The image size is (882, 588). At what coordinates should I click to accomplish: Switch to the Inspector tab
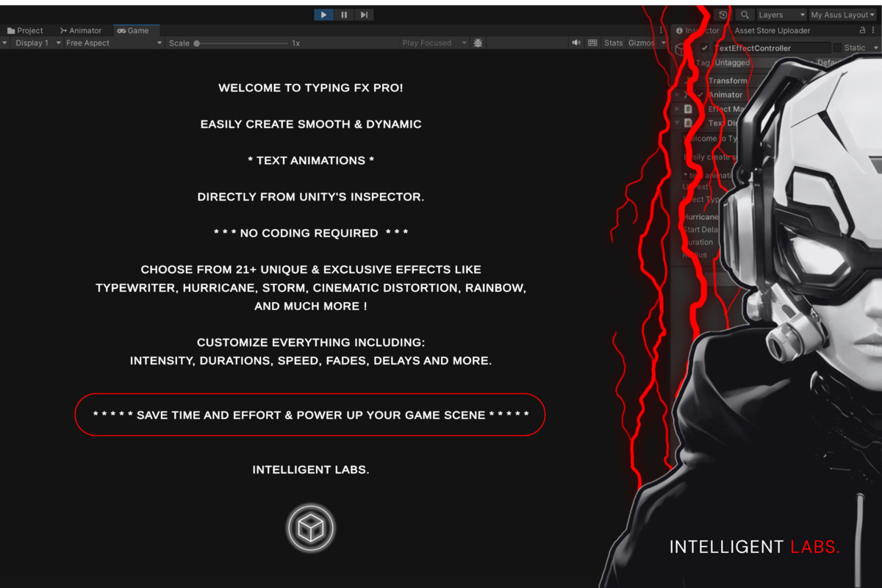698,31
